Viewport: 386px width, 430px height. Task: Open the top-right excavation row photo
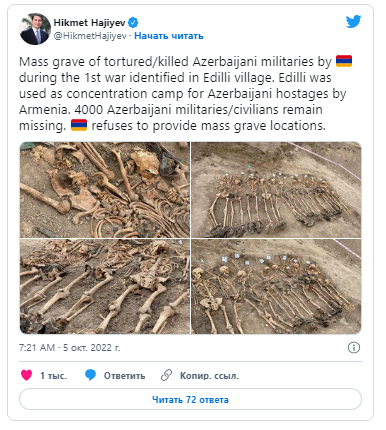pos(276,190)
